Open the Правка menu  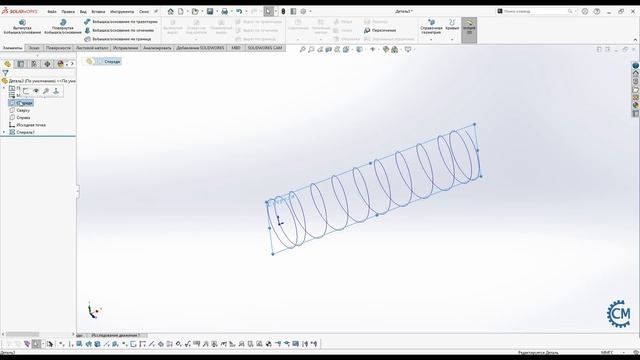[68, 11]
